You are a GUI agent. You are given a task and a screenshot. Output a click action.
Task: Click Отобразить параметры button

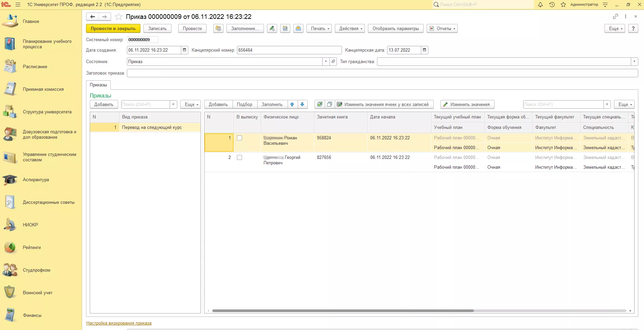click(x=396, y=29)
